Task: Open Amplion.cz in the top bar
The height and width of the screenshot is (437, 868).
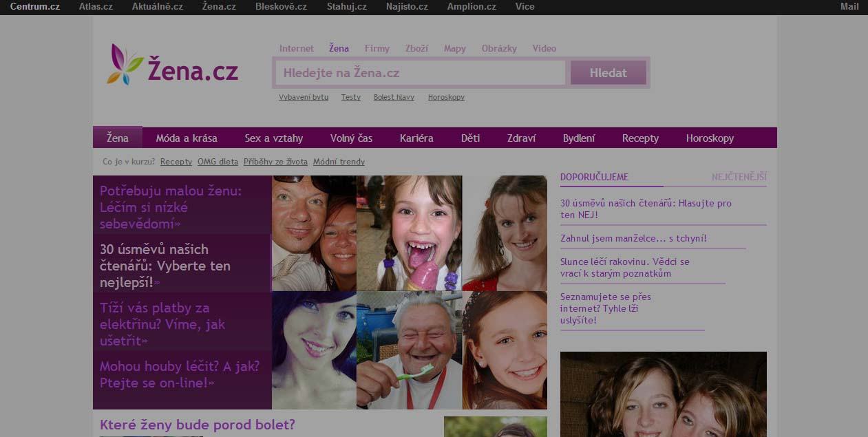Action: click(x=472, y=7)
